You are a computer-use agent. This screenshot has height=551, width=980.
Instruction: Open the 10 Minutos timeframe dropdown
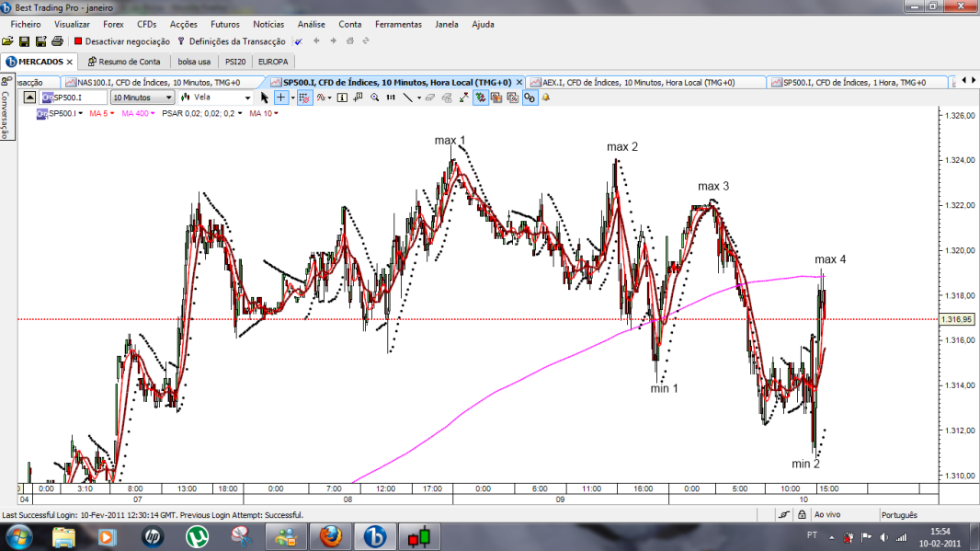pos(142,98)
